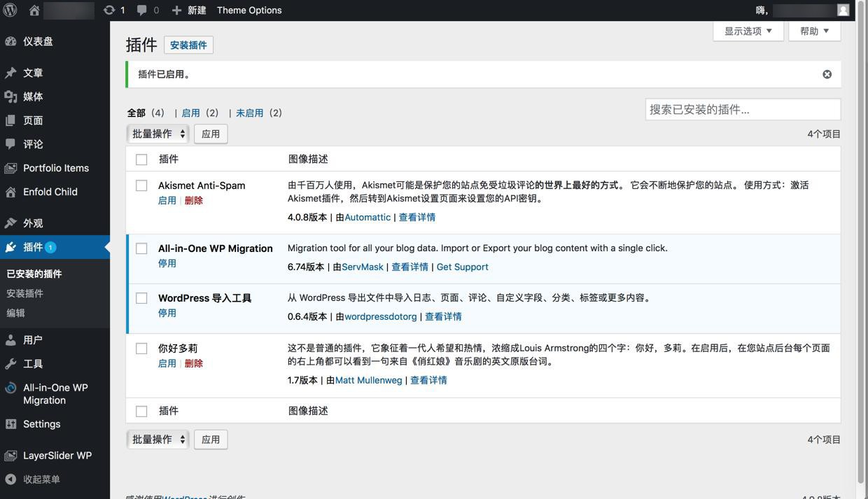The height and width of the screenshot is (499, 868).
Task: Expand the 显示选项 panel
Action: point(748,31)
